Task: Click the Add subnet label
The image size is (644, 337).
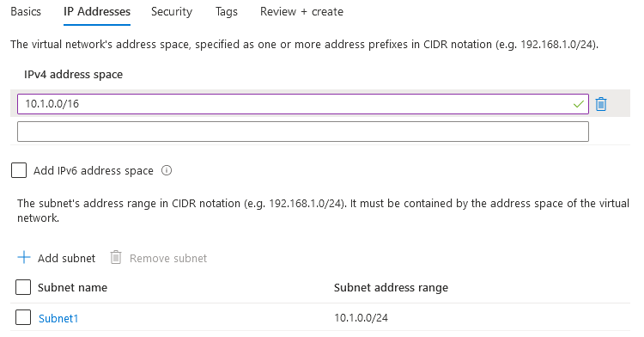Action: click(x=66, y=258)
